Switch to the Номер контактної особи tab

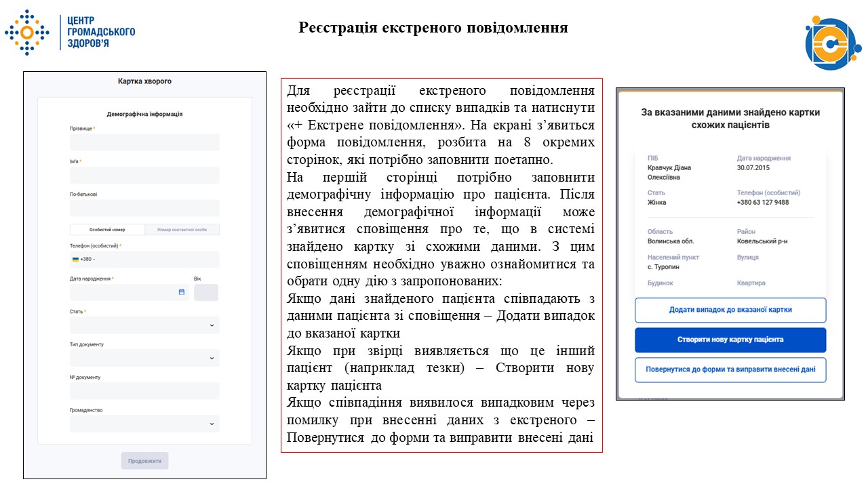click(182, 230)
